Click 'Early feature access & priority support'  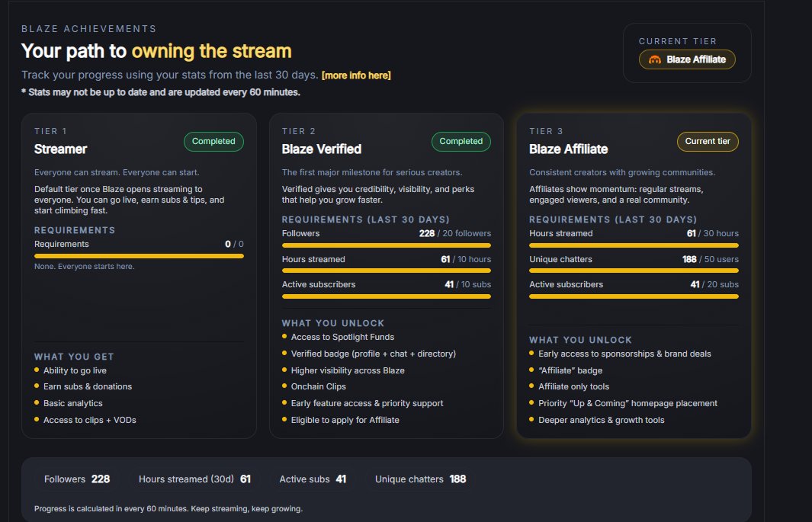click(367, 404)
